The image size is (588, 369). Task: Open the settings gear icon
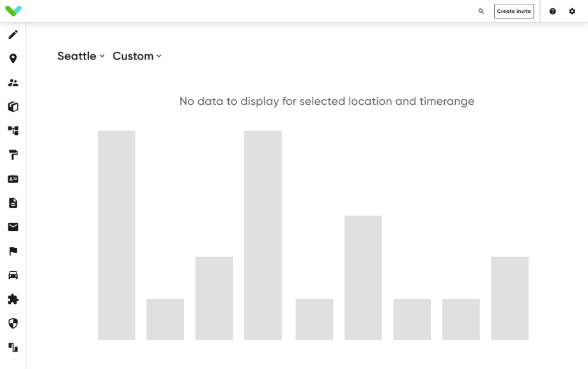(x=572, y=12)
